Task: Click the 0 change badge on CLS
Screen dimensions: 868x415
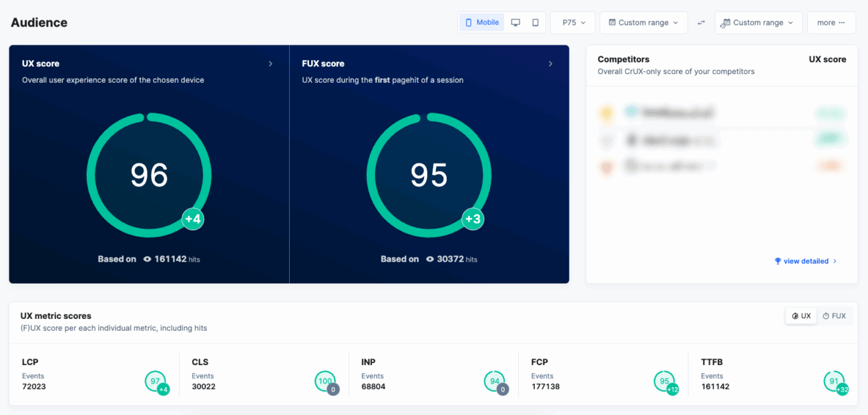Action: [x=333, y=390]
